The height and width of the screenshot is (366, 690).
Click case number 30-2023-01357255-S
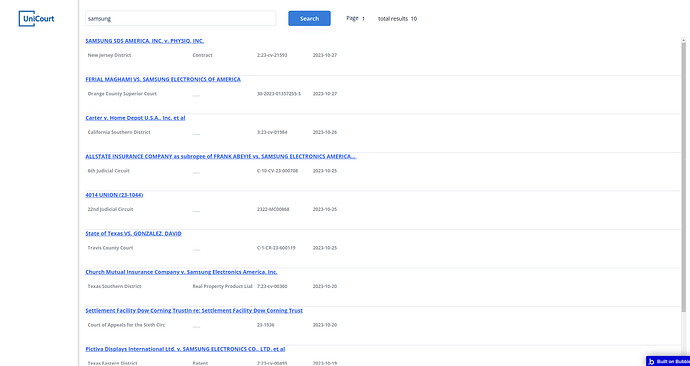(279, 94)
